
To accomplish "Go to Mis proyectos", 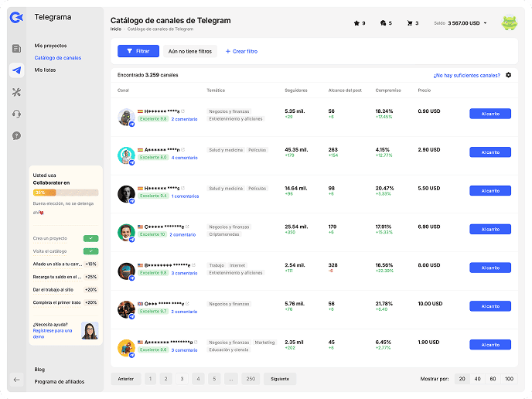I will 50,46.
